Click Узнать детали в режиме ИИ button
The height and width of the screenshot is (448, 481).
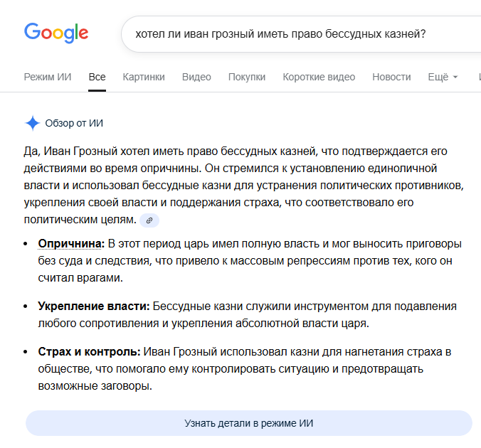(249, 423)
